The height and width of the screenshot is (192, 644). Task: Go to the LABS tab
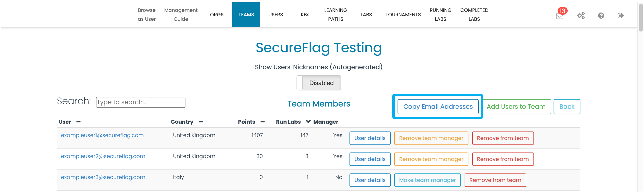[x=366, y=15]
